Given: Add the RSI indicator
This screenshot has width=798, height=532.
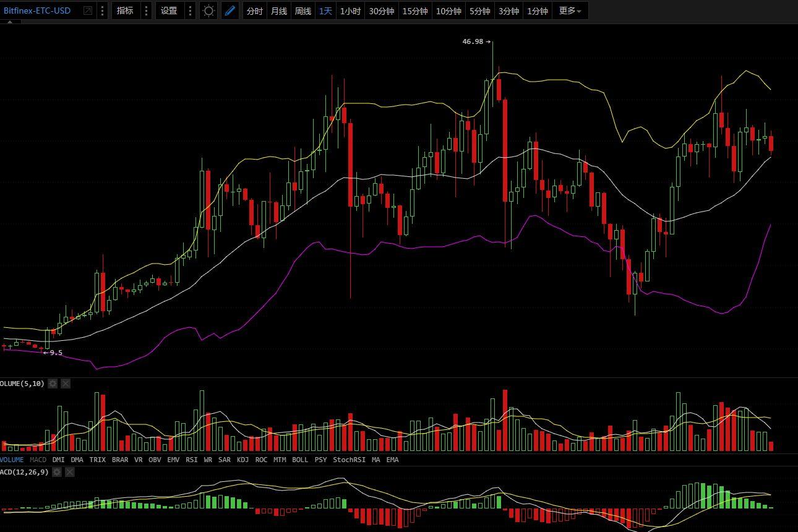Looking at the screenshot, I should 192,460.
